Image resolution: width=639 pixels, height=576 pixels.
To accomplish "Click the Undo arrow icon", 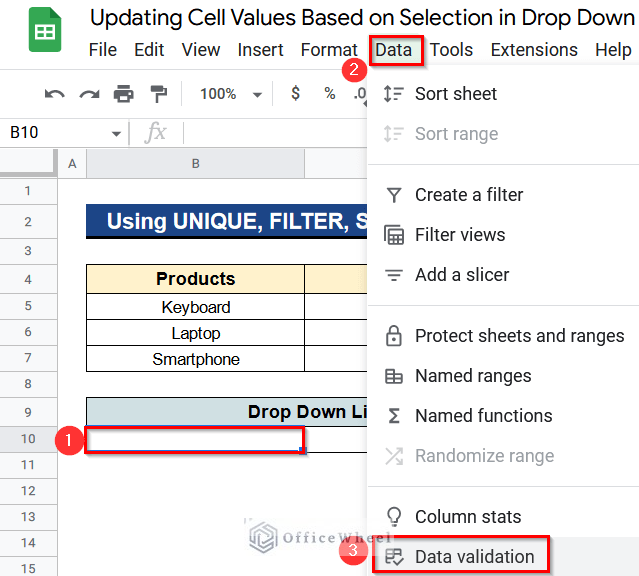I will tap(55, 94).
